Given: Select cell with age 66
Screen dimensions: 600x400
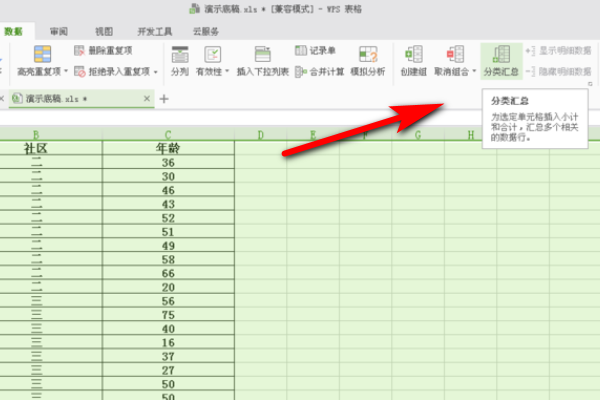Looking at the screenshot, I should [x=168, y=273].
